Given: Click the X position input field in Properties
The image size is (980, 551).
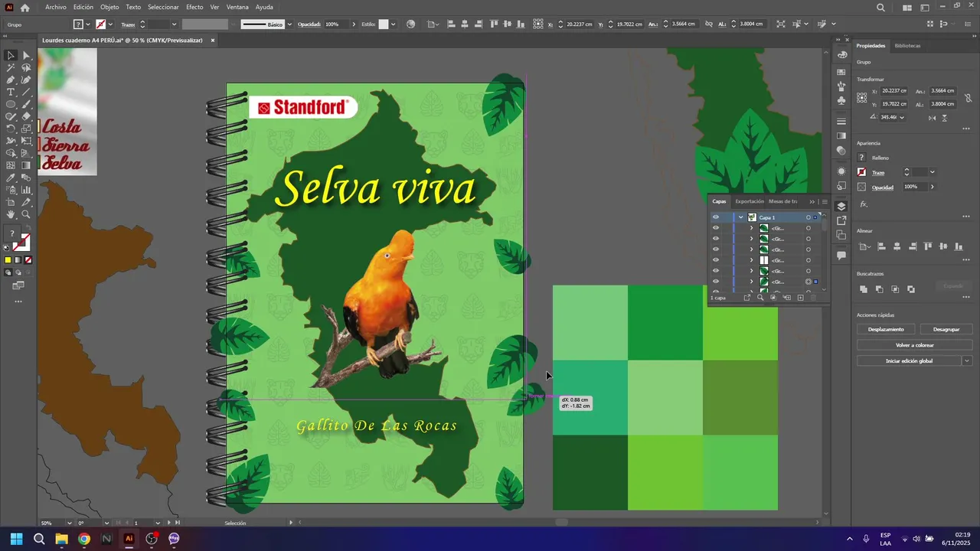Looking at the screenshot, I should tap(894, 91).
